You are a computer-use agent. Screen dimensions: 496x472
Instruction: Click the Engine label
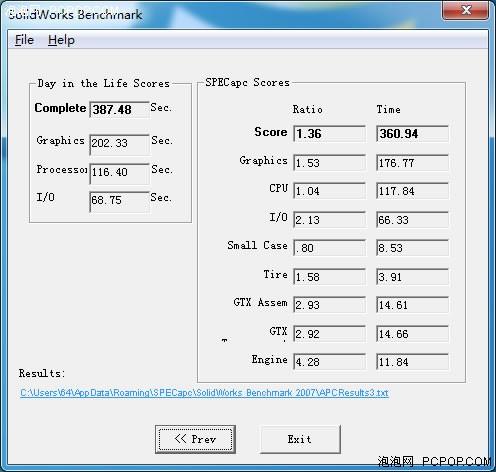click(270, 360)
